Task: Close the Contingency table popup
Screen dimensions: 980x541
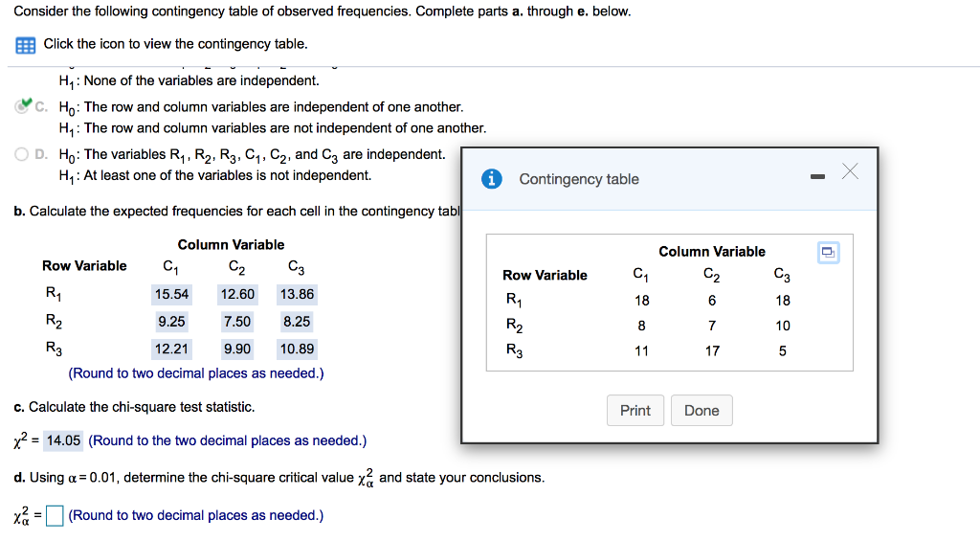Action: pyautogui.click(x=850, y=170)
